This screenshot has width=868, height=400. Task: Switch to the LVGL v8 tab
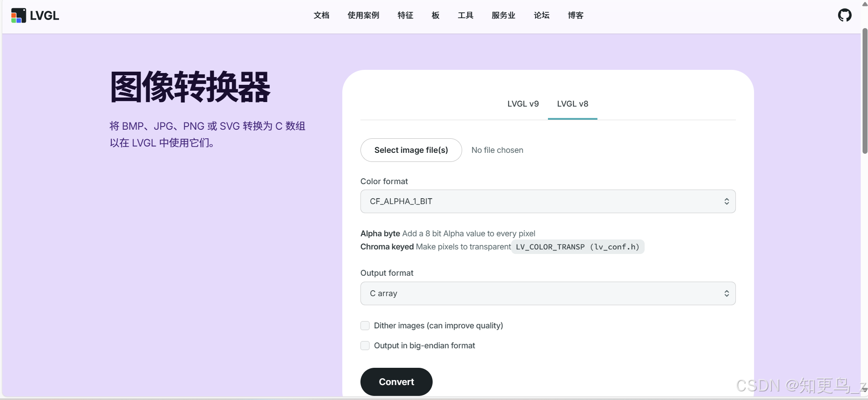572,104
